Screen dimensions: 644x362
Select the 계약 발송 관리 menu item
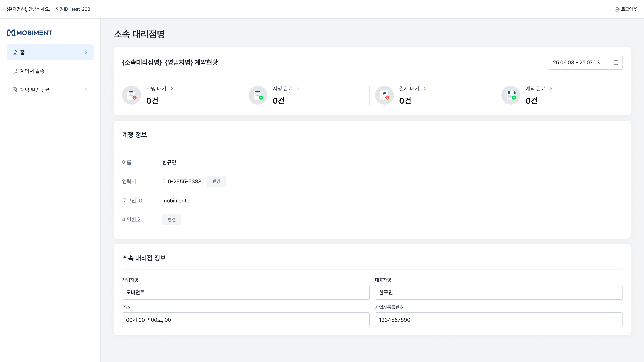click(x=50, y=90)
